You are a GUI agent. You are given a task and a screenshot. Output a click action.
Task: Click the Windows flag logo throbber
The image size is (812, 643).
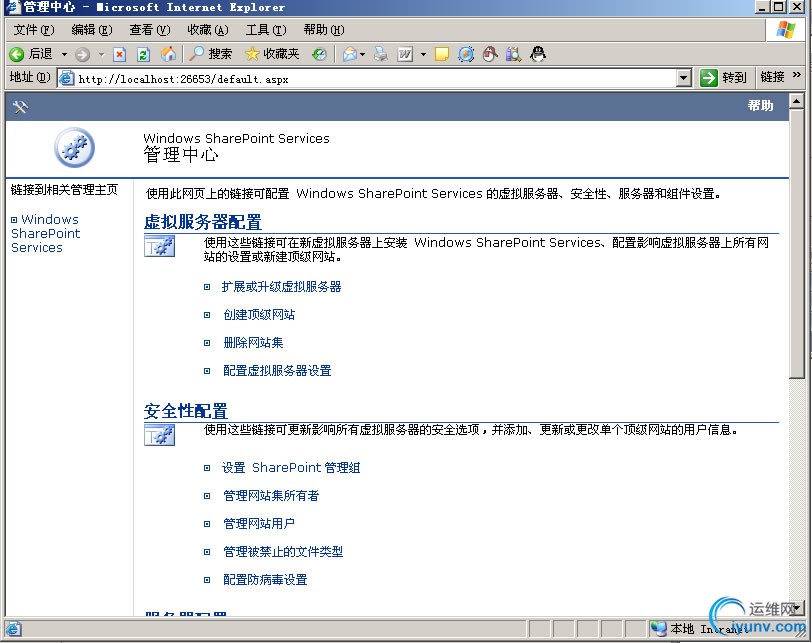(785, 30)
